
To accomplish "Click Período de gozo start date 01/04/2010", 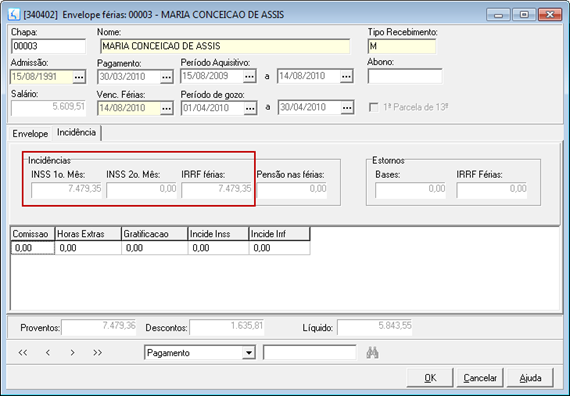I will point(212,108).
